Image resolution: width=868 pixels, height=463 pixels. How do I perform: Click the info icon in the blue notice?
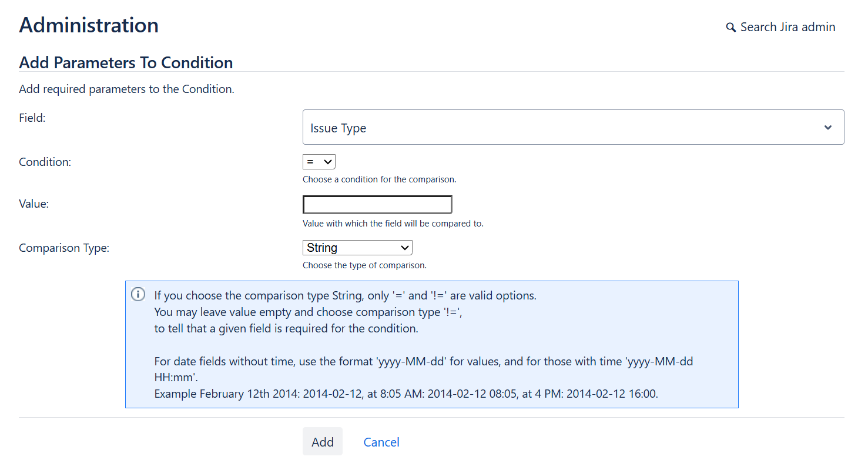pyautogui.click(x=138, y=294)
